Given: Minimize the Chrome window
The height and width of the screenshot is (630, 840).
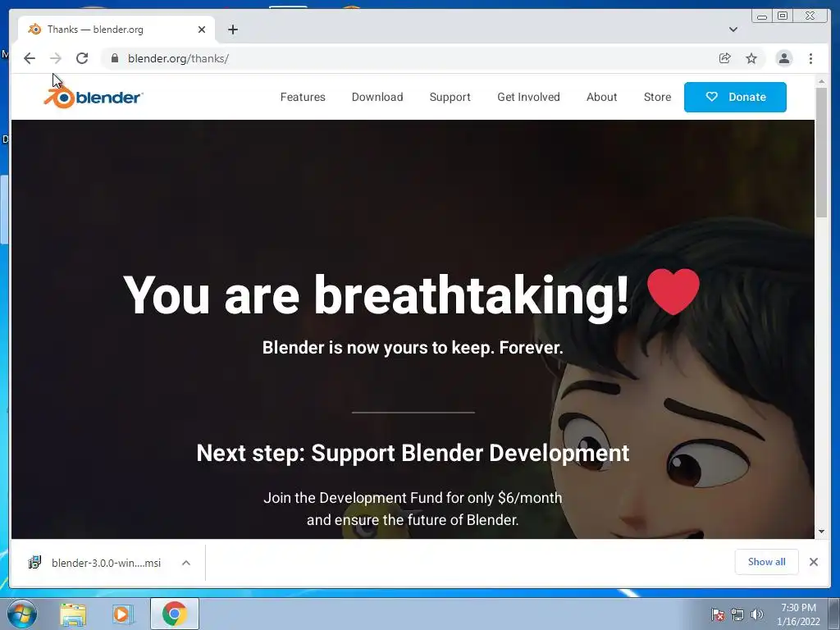Looking at the screenshot, I should [x=762, y=16].
